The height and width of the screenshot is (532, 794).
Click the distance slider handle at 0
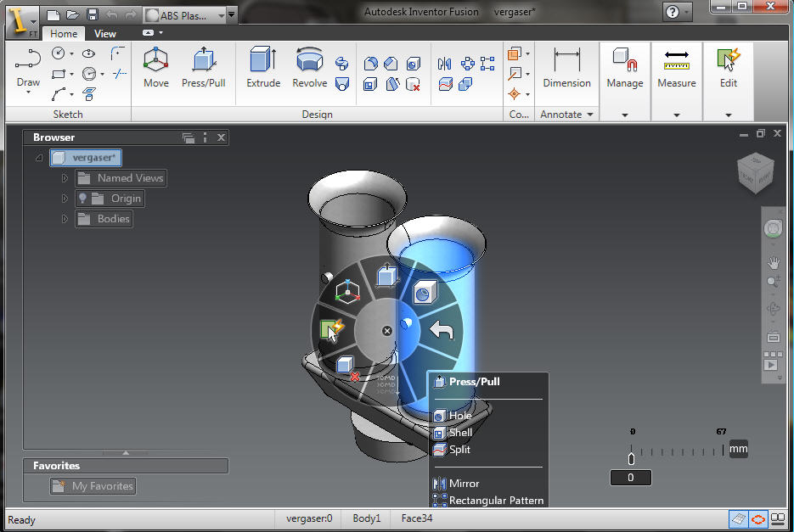point(631,458)
